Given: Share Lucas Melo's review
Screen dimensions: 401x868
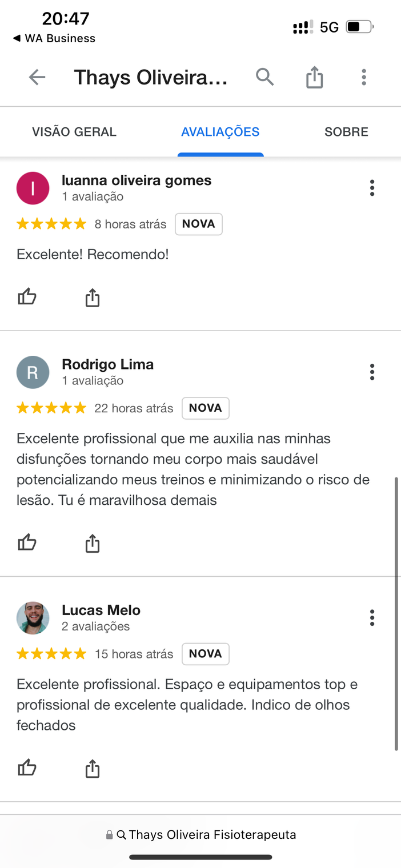Looking at the screenshot, I should (x=92, y=769).
